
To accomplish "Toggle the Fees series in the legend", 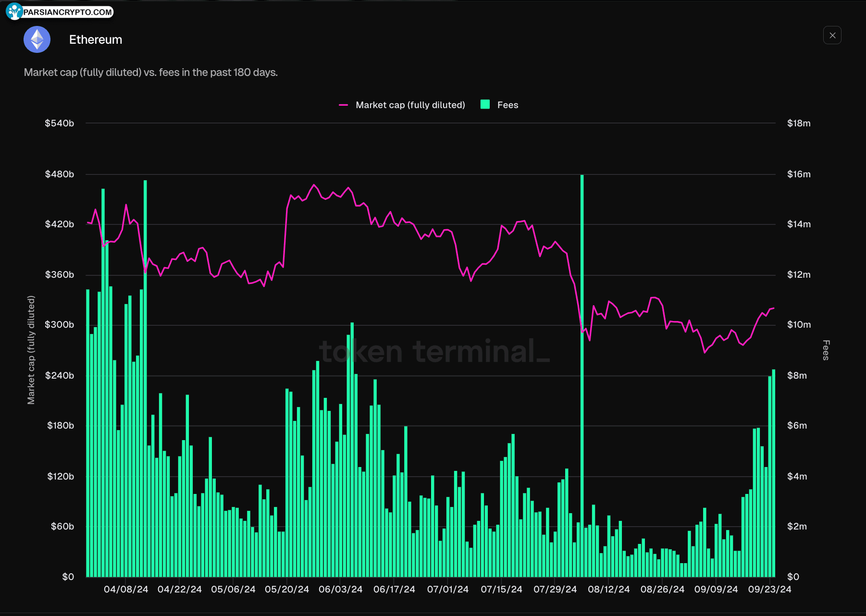I will (x=507, y=105).
